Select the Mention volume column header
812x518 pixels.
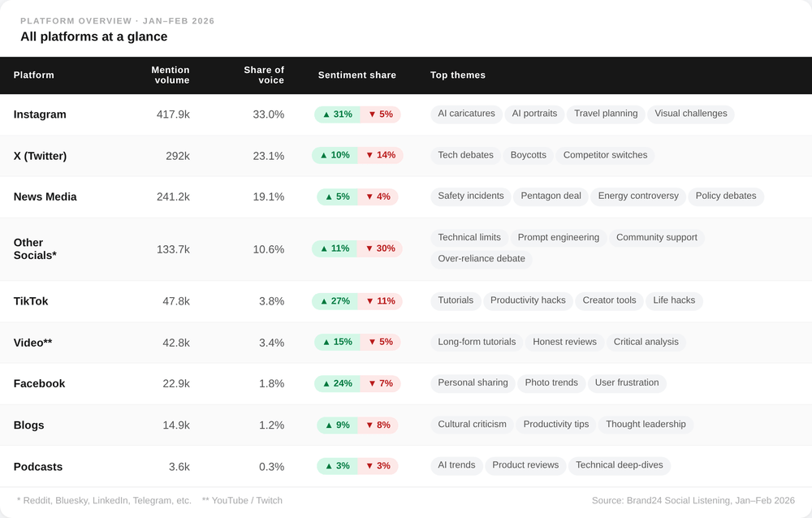171,75
